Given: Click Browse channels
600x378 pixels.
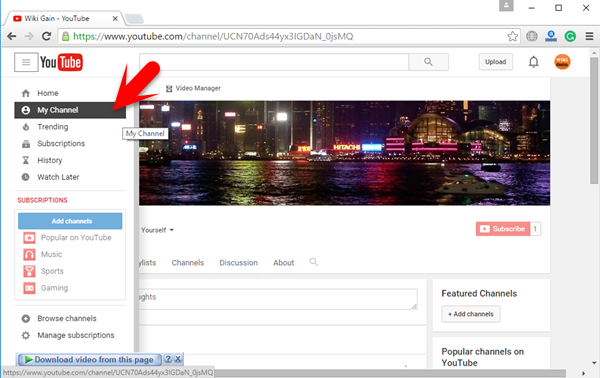Looking at the screenshot, I should pyautogui.click(x=70, y=318).
